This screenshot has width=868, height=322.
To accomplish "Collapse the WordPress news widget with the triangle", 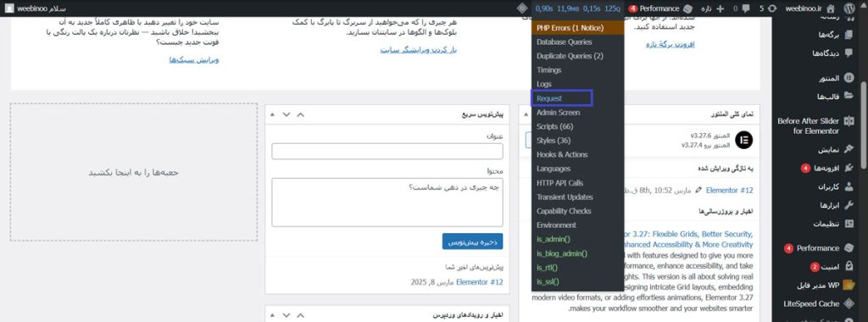I will pos(272,315).
